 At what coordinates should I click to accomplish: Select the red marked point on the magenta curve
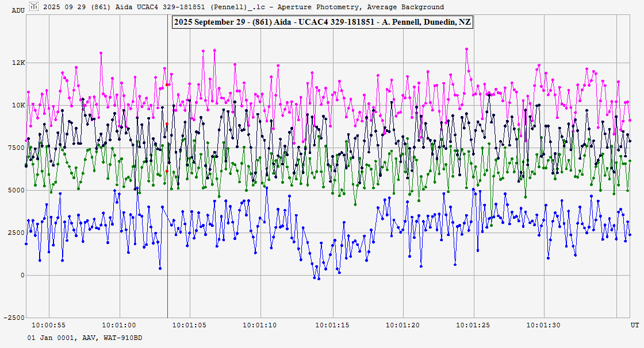(167, 84)
